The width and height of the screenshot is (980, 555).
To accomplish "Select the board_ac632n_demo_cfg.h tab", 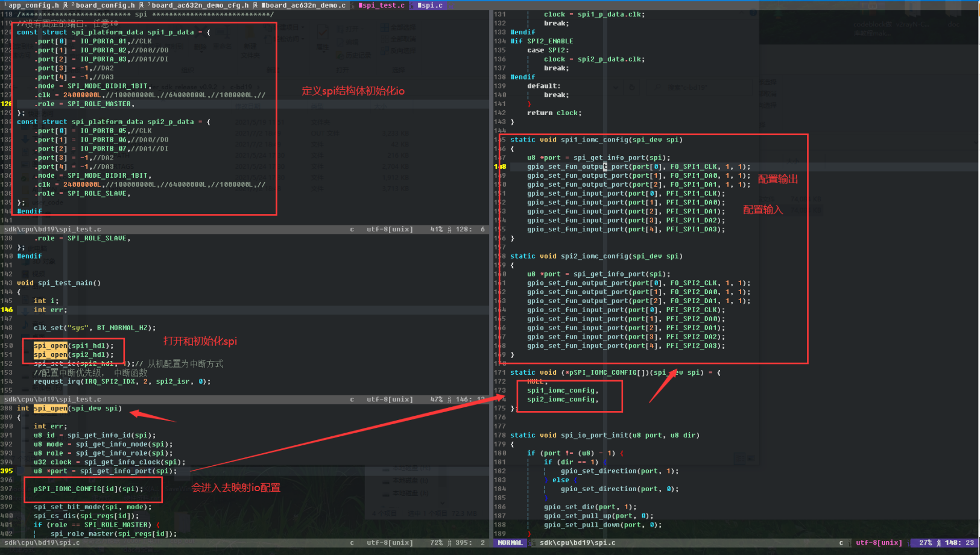I will 198,5.
